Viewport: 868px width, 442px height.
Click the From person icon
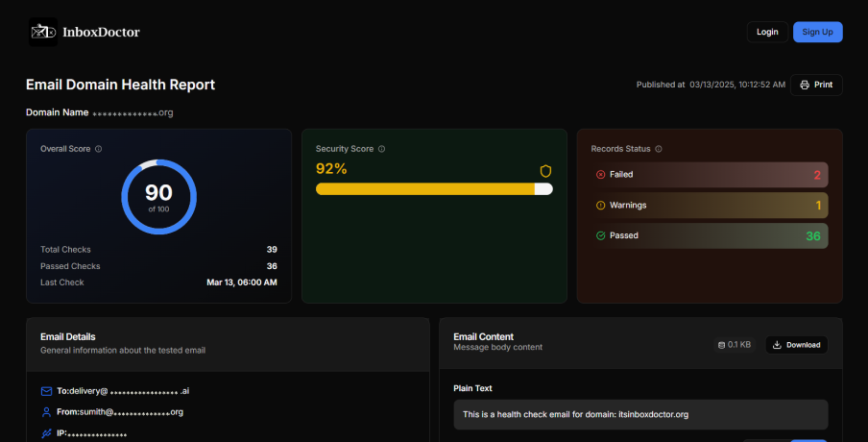coord(46,411)
